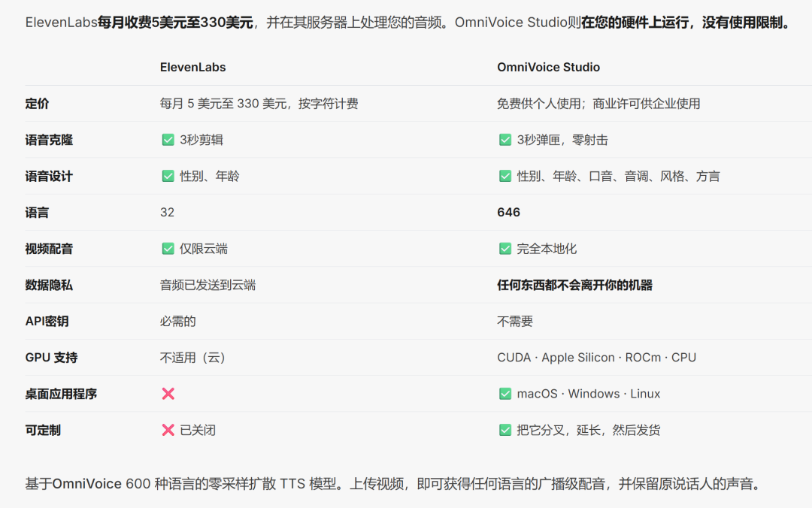Click cell 任何东西都不会离开你的机器
Screen dimensions: 812x508
pos(575,285)
